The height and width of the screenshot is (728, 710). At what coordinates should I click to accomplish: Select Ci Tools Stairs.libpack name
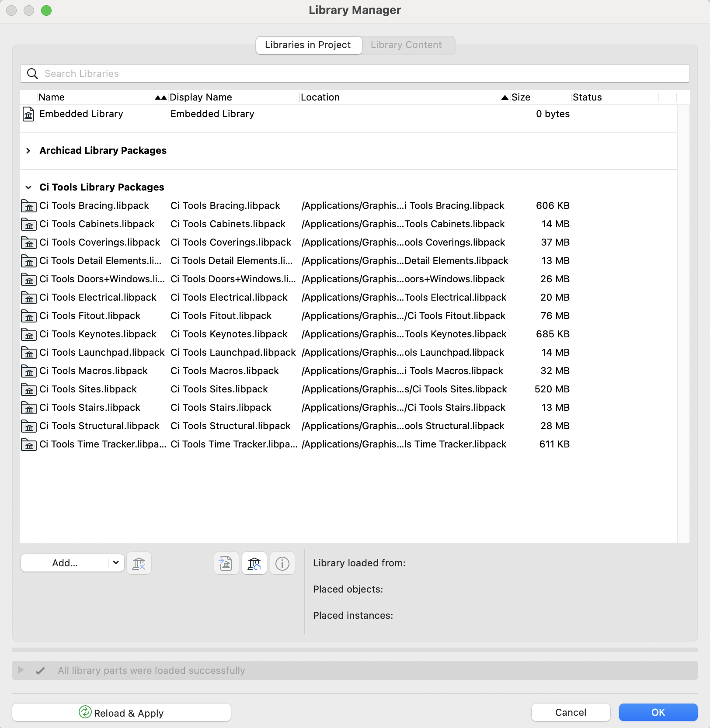(90, 408)
